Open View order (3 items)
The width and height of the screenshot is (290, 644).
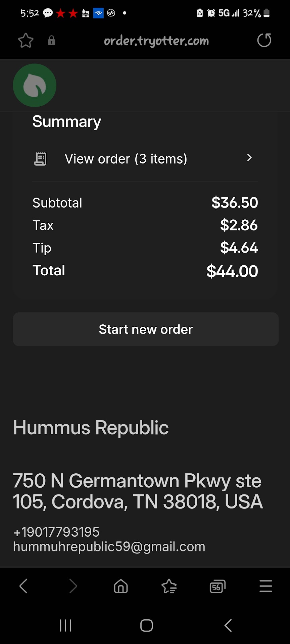coord(126,159)
